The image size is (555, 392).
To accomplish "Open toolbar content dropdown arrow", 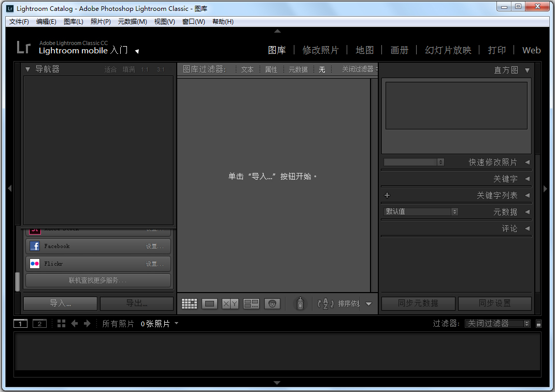I will 368,303.
